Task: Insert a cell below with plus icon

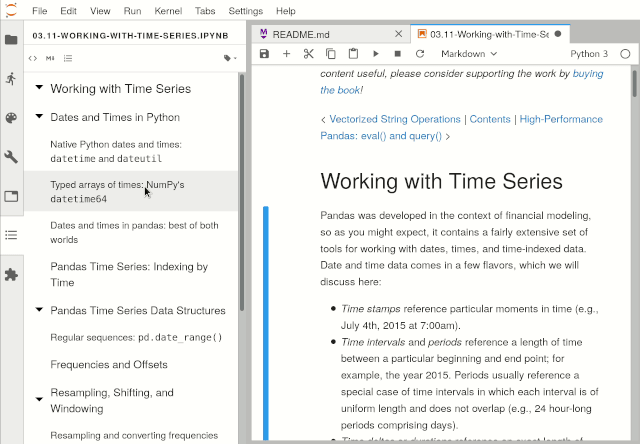Action: point(287,54)
